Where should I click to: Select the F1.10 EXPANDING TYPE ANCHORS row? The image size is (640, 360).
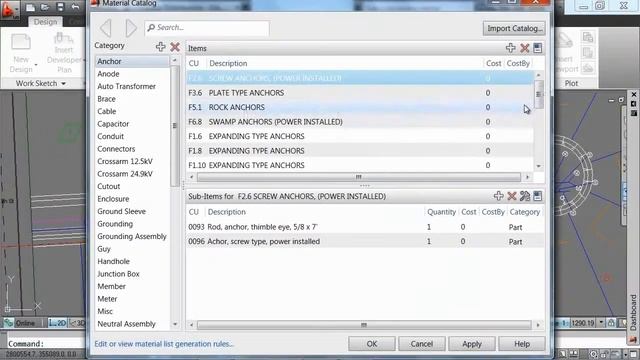(360, 165)
